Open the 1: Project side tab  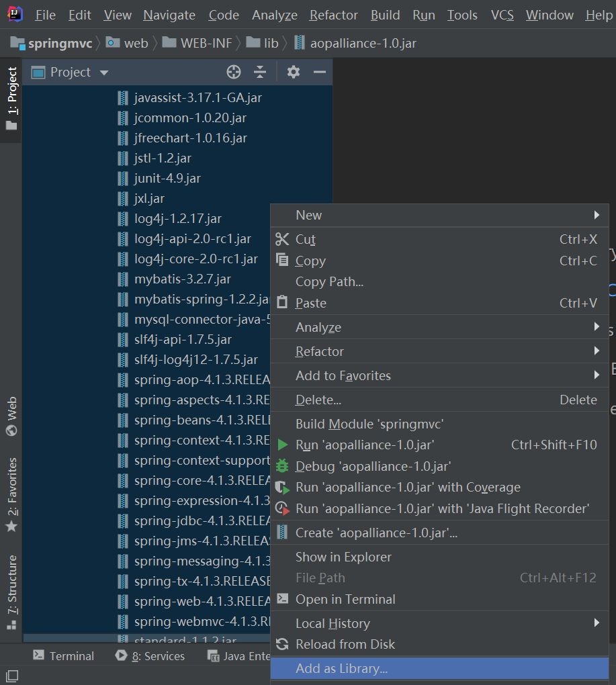(x=11, y=99)
